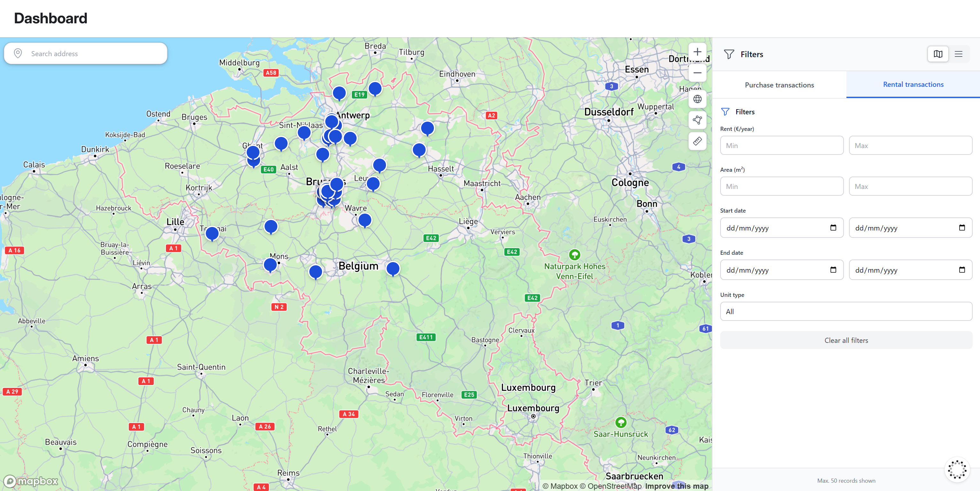The image size is (980, 491).
Task: Open calendar picker for first Start date
Action: click(x=833, y=228)
